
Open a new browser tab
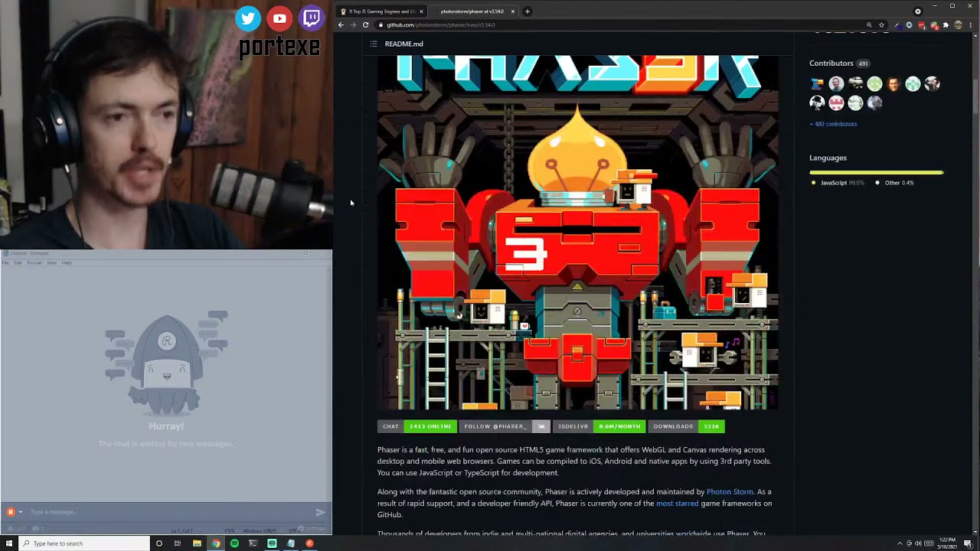(527, 11)
